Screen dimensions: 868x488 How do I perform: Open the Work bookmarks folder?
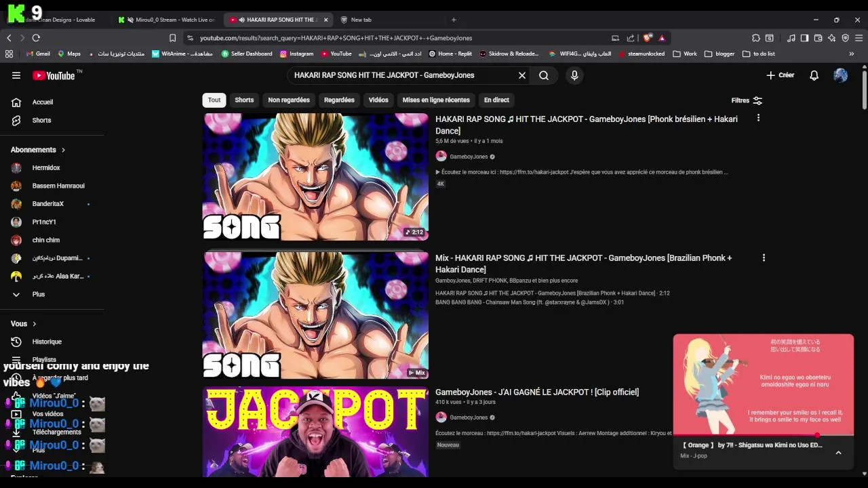tap(685, 54)
